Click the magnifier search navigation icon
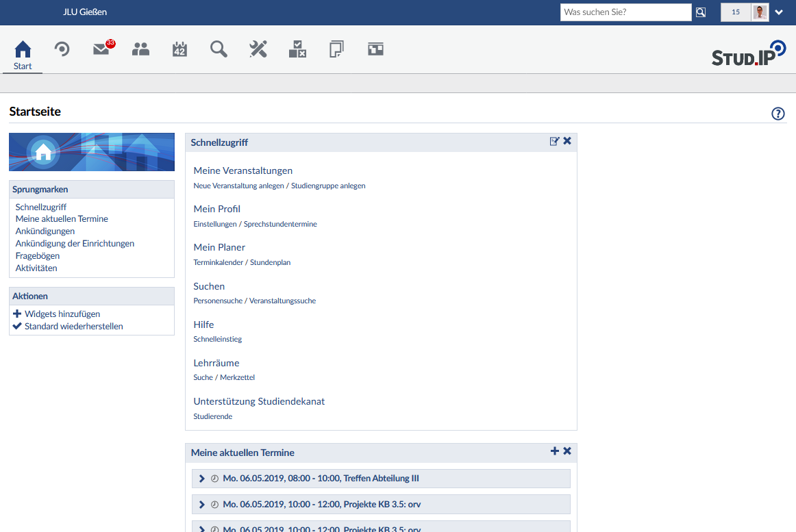The height and width of the screenshot is (532, 796). click(x=219, y=49)
